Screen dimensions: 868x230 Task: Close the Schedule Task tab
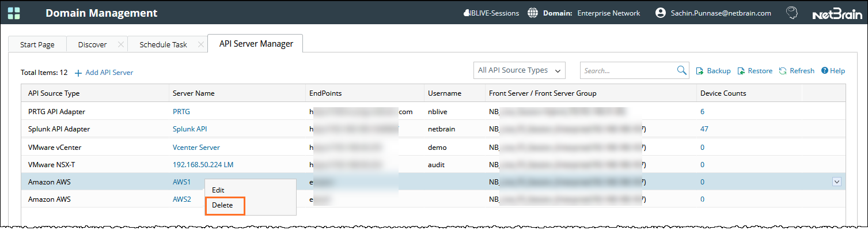pyautogui.click(x=200, y=44)
